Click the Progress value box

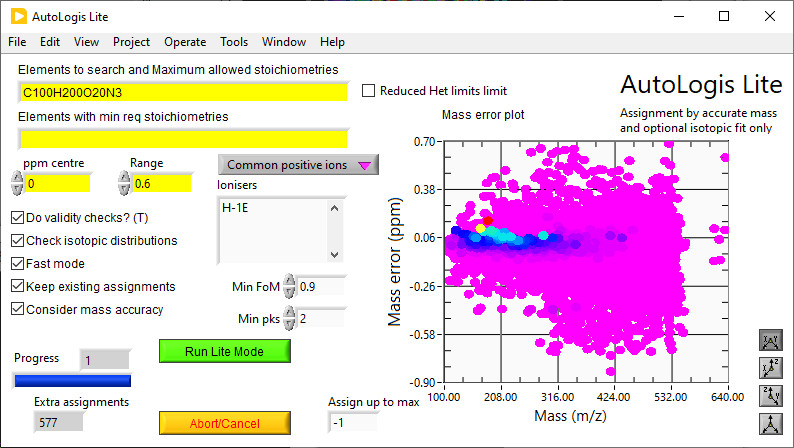click(104, 360)
